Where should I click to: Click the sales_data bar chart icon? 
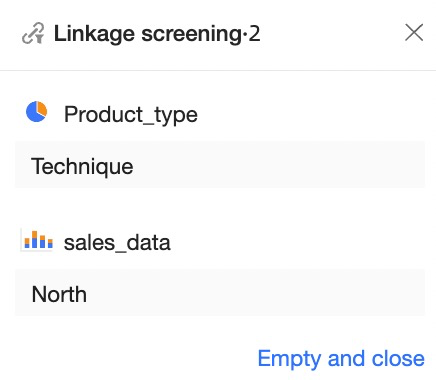pos(38,240)
